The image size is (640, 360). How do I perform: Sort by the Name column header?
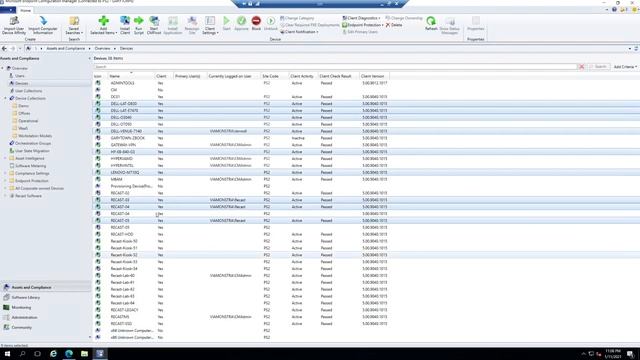click(131, 76)
